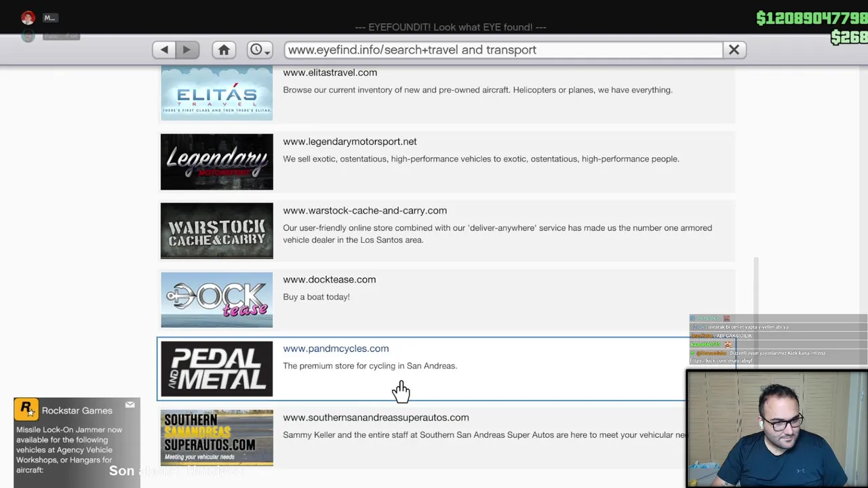This screenshot has width=868, height=488.
Task: Click the Warstock armored vehicle dealer description
Action: point(497,234)
